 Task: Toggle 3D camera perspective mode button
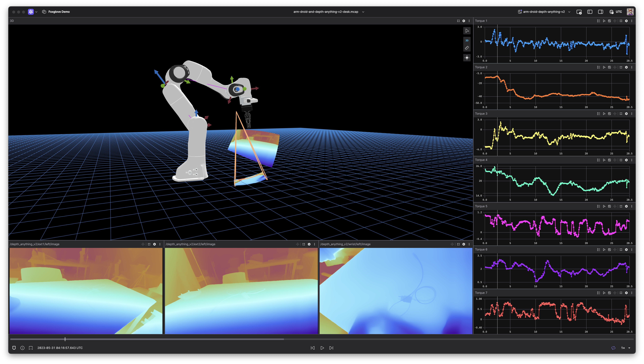pyautogui.click(x=467, y=40)
